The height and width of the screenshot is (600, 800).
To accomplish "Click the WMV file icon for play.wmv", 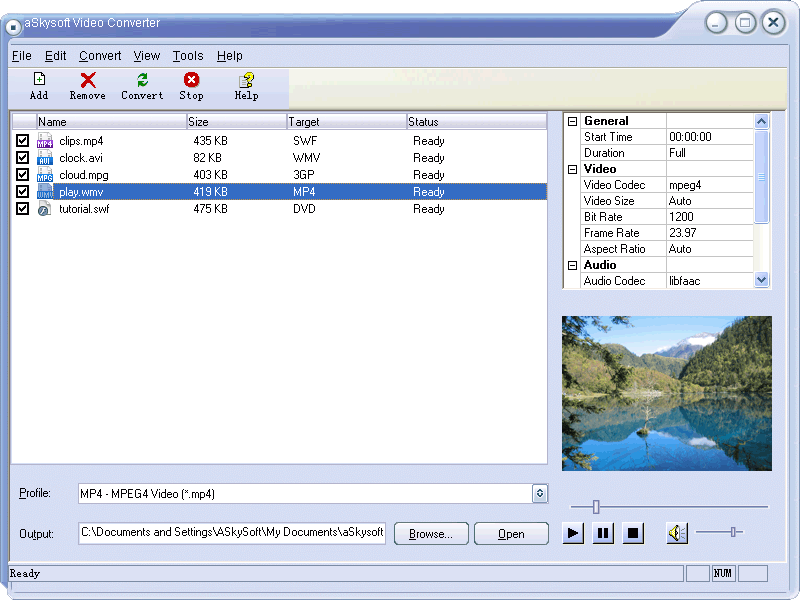I will coord(45,191).
